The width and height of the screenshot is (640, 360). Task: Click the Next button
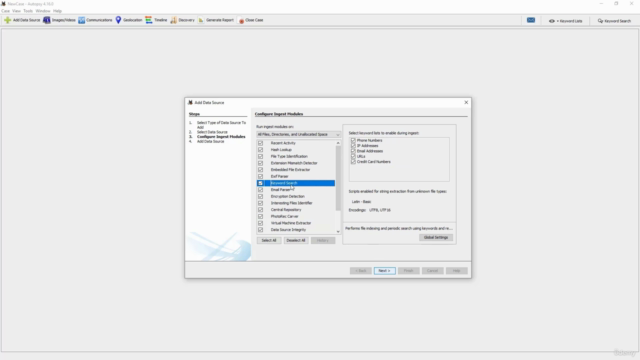click(x=384, y=271)
